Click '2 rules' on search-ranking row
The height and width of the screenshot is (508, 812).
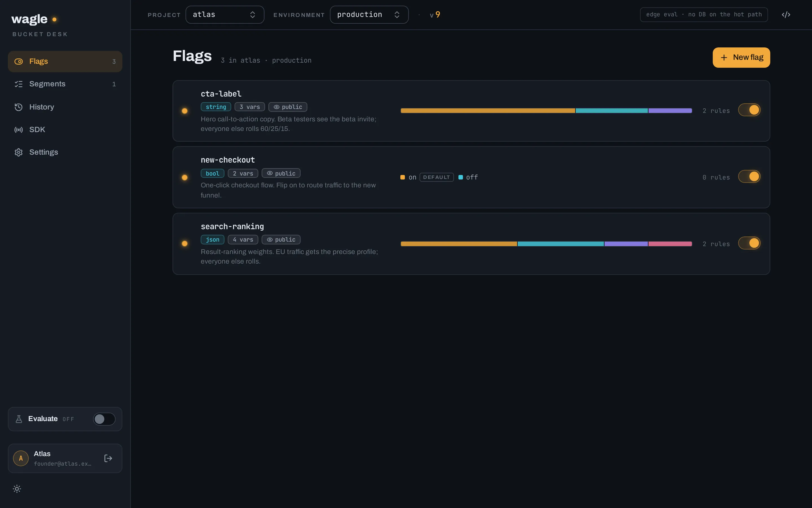[x=716, y=244]
